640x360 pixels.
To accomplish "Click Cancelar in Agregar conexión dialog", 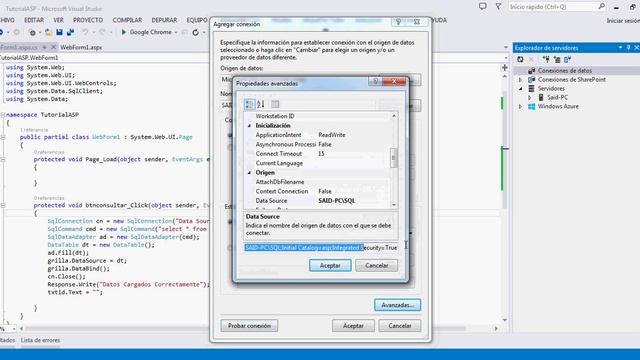I will point(400,326).
